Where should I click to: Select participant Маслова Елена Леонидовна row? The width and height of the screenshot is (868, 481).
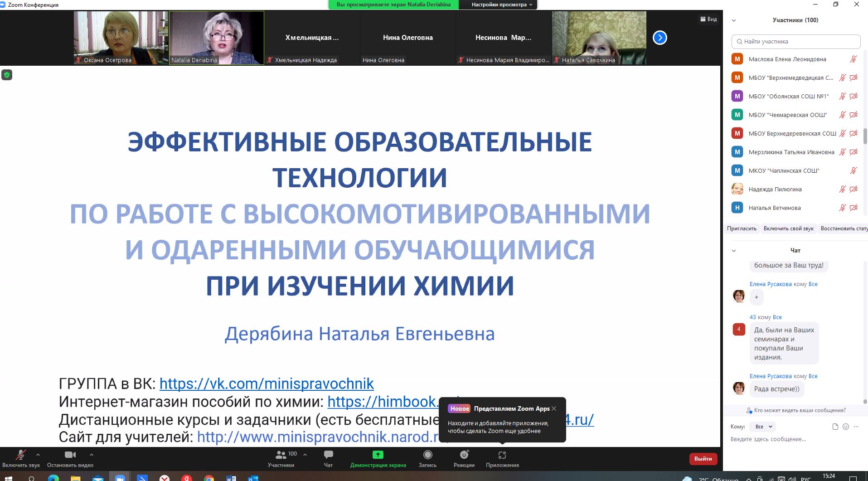tap(795, 59)
